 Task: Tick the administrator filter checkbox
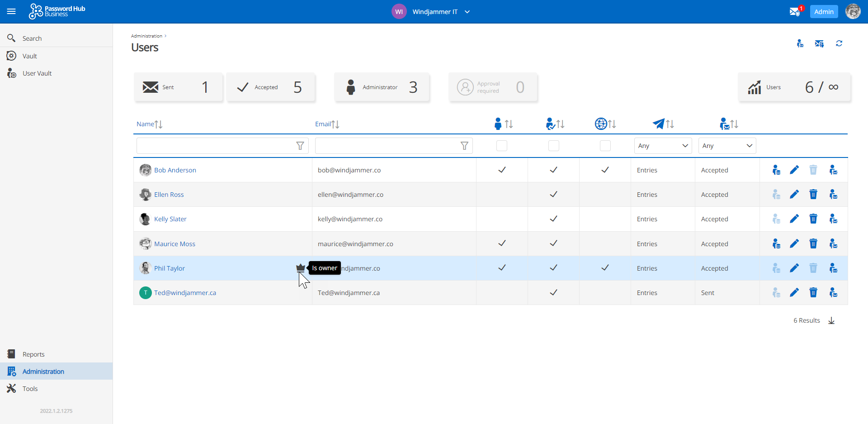[x=501, y=146]
